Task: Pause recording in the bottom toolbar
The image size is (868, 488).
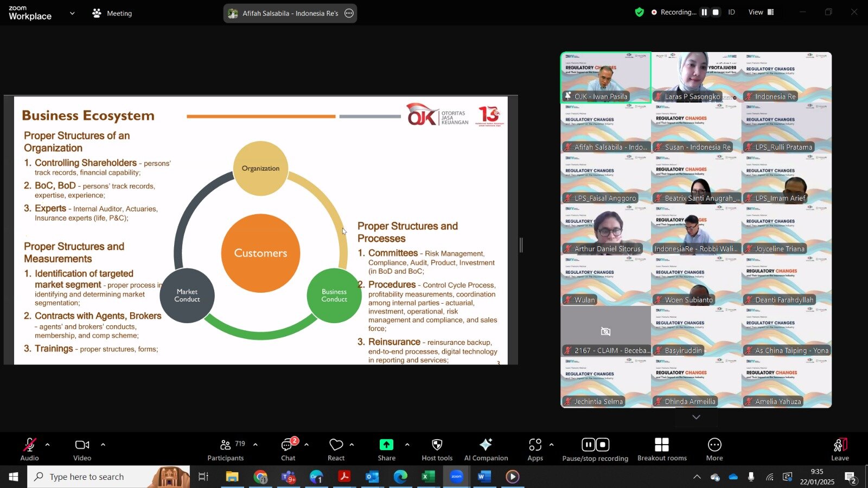Action: [x=588, y=445]
